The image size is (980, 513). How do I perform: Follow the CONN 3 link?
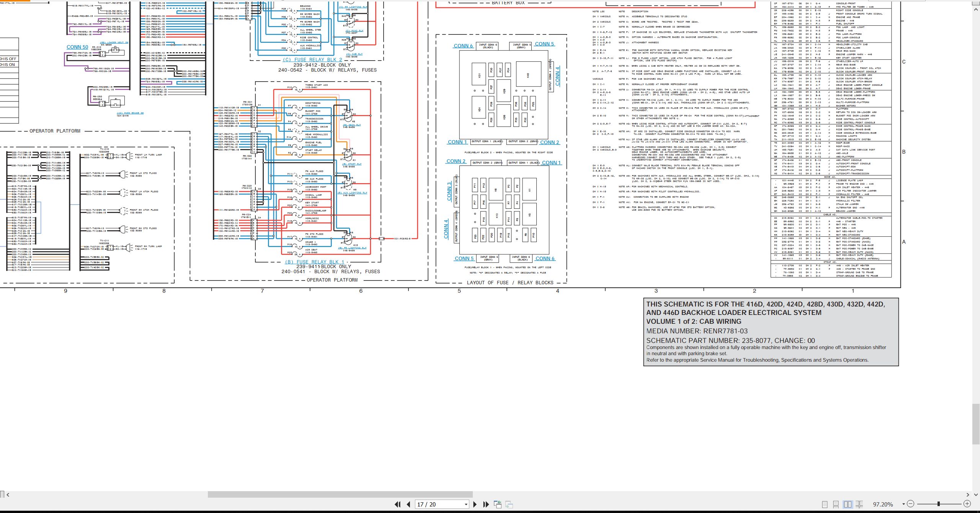pyautogui.click(x=449, y=192)
